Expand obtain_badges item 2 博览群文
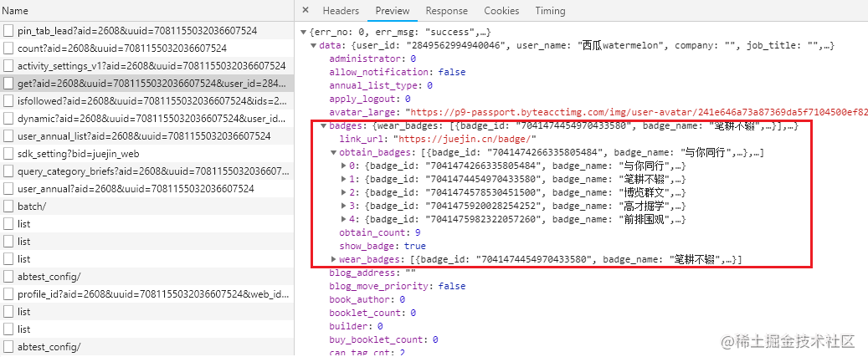Image resolution: width=868 pixels, height=362 pixels. (344, 192)
